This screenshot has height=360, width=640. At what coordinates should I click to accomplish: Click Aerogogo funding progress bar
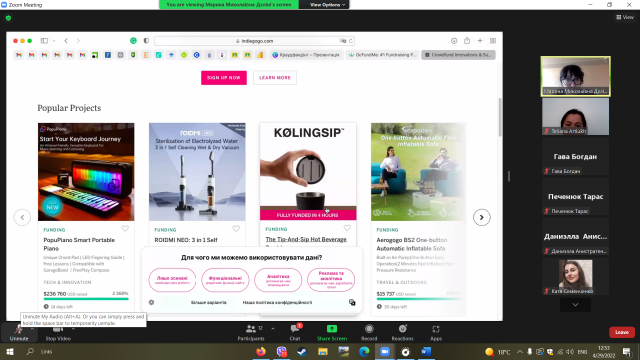[419, 299]
